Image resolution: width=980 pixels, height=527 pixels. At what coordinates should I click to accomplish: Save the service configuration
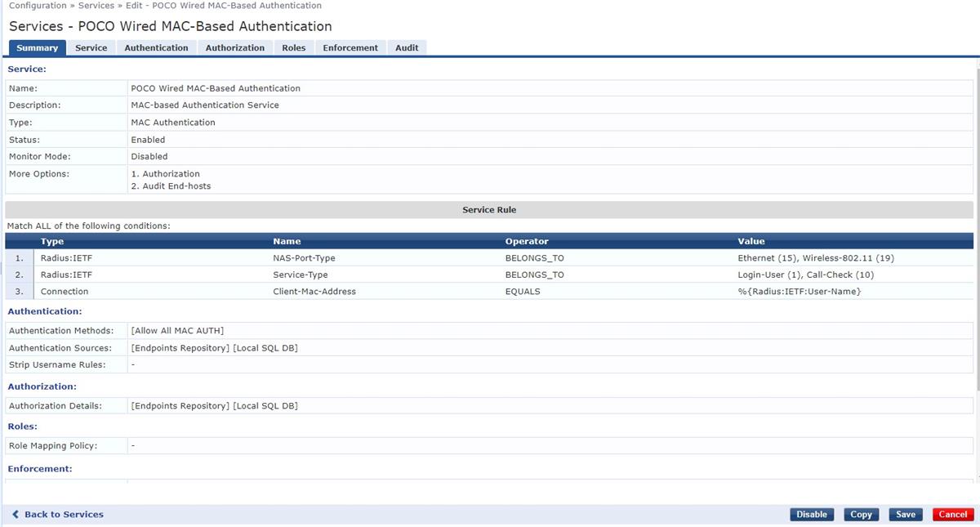coord(906,515)
